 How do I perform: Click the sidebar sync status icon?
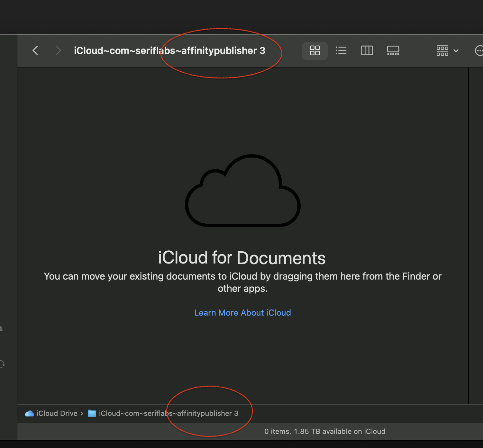[x=2, y=364]
